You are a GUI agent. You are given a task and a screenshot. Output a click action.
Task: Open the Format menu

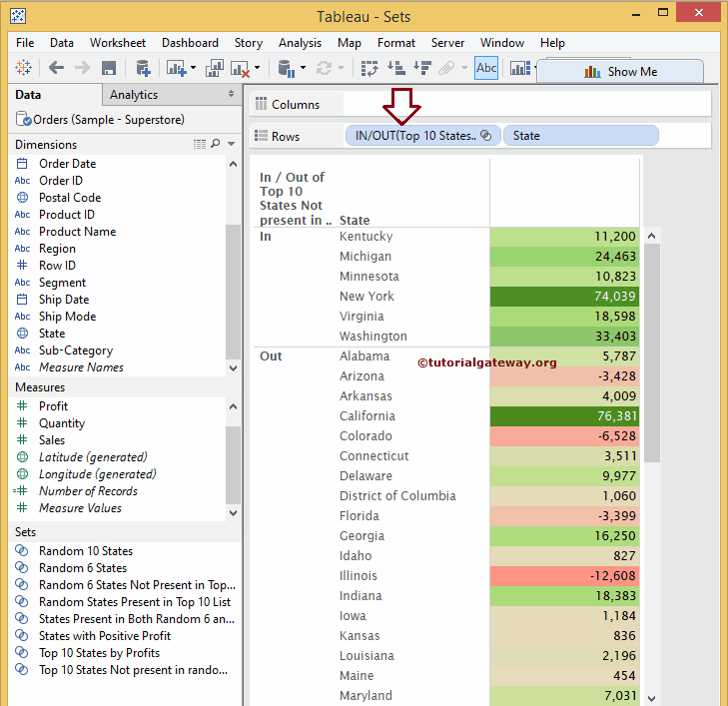coord(396,43)
